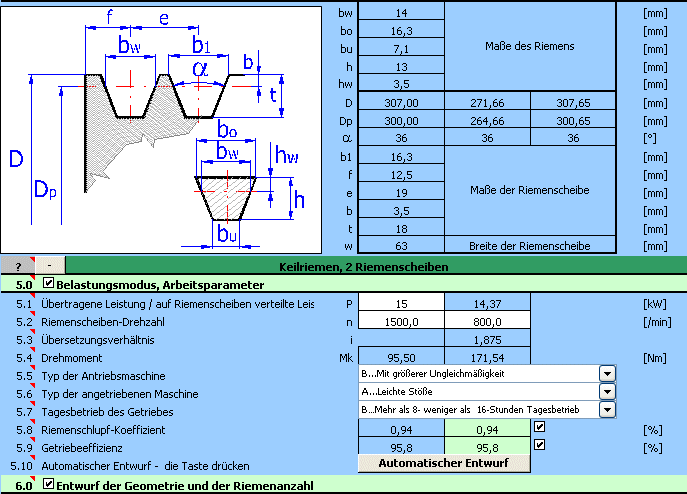This screenshot has width=687, height=494.
Task: Collapse section using the minus button
Action: coord(52,267)
